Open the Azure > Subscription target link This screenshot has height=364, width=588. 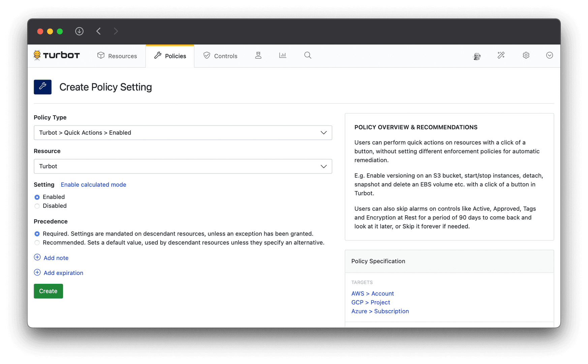pos(380,311)
